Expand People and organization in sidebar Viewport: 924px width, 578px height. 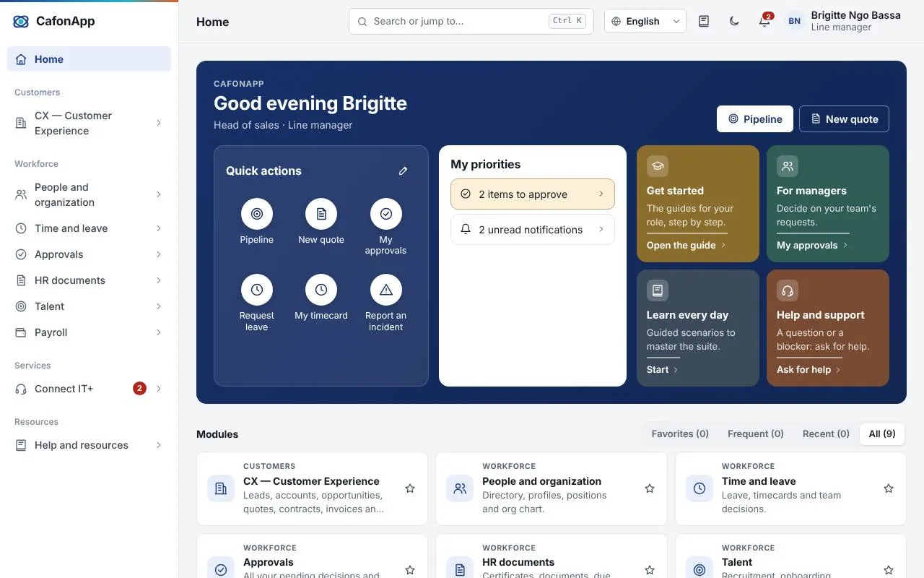pos(89,195)
